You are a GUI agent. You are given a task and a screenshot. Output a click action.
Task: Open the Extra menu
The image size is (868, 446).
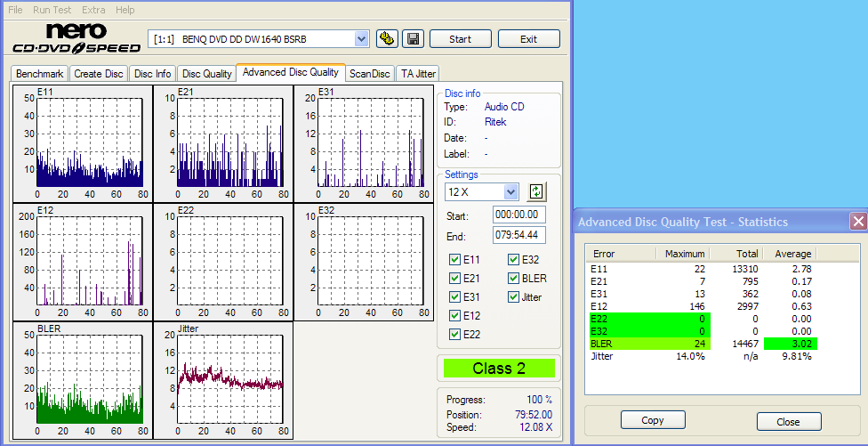click(x=93, y=10)
